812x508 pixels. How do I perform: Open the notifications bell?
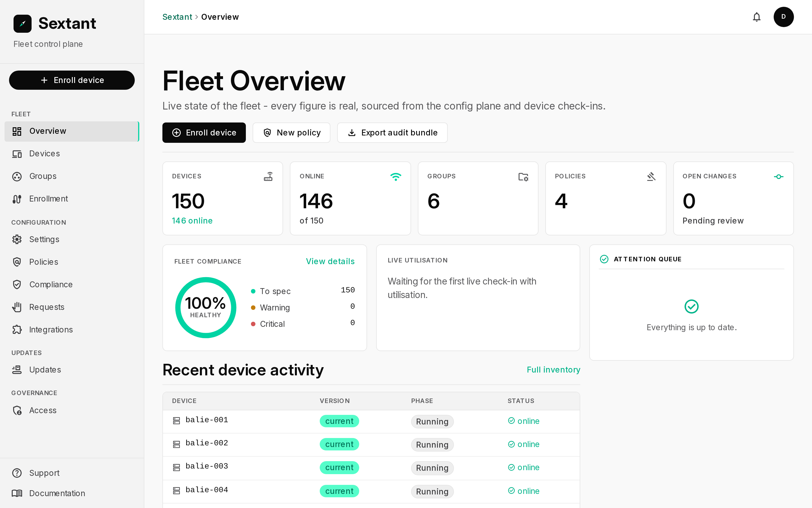757,17
